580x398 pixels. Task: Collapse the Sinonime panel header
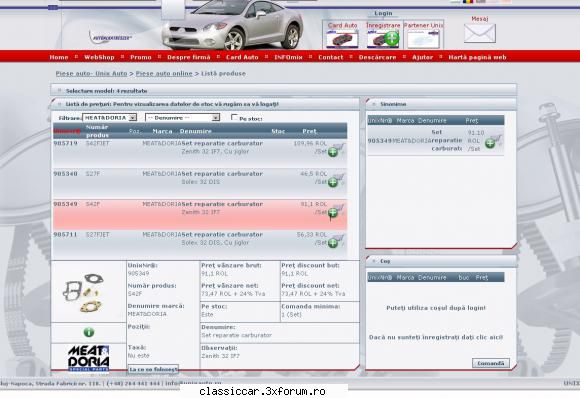(441, 104)
